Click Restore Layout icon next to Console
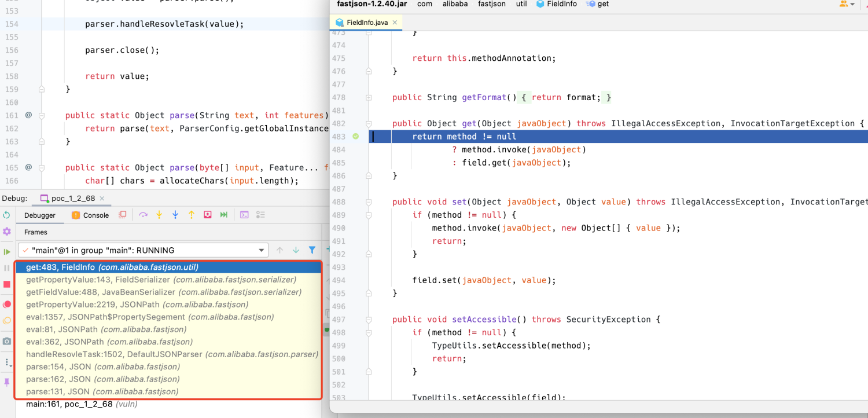 tap(122, 215)
